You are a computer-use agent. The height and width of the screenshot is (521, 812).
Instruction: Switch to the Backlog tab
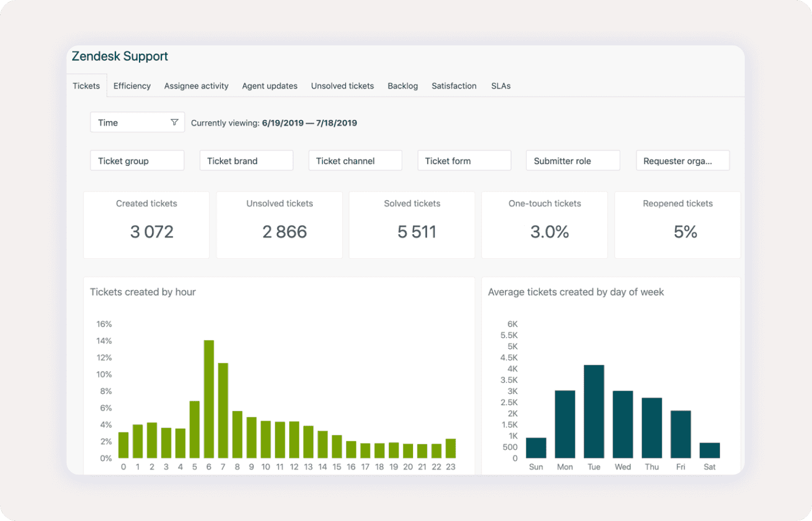click(x=403, y=86)
